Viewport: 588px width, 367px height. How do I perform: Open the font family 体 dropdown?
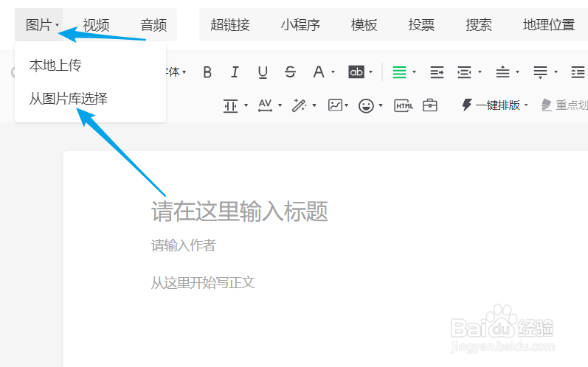click(176, 72)
